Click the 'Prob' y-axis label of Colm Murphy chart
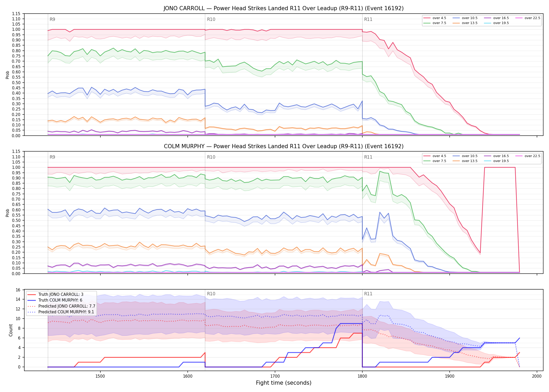 [8, 213]
